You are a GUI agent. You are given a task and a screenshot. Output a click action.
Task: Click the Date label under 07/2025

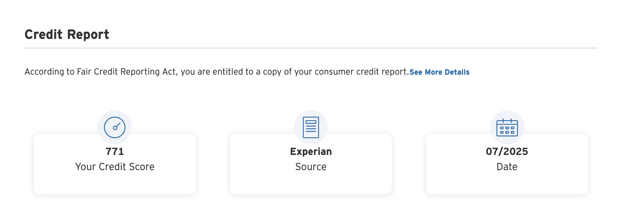[x=507, y=167]
